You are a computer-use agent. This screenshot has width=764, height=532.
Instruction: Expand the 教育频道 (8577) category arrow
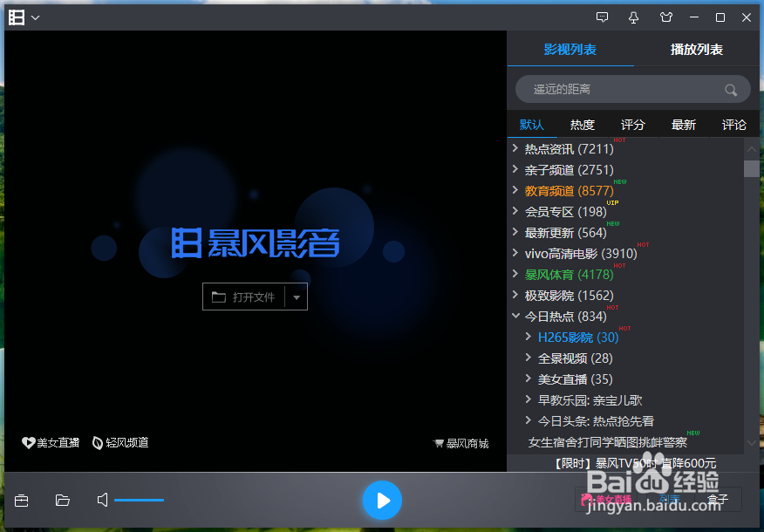click(515, 190)
